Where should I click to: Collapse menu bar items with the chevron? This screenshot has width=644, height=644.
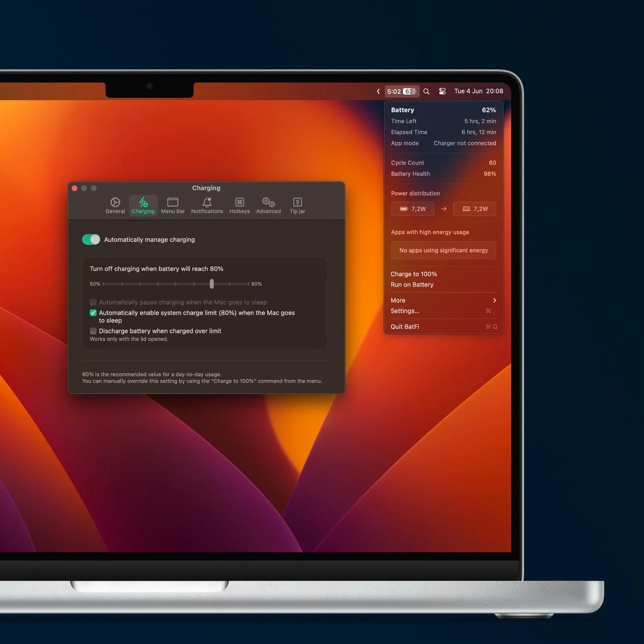(379, 91)
